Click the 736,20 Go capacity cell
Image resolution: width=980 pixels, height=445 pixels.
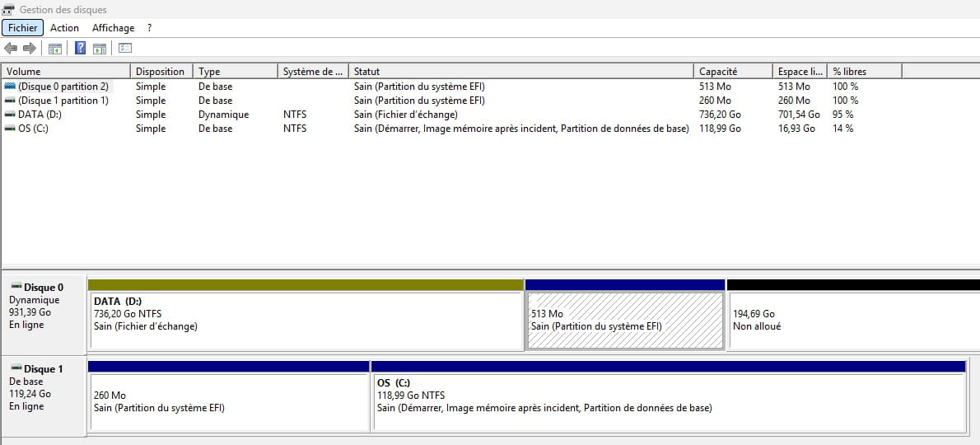click(720, 115)
